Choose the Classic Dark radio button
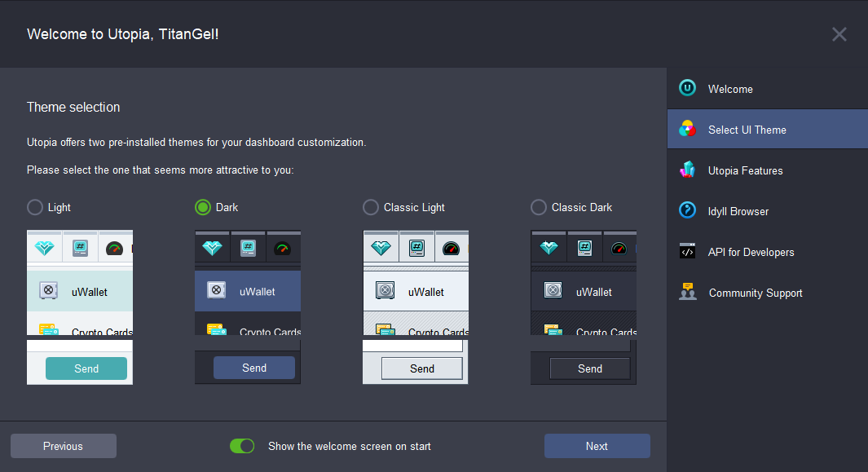The width and height of the screenshot is (868, 472). [x=538, y=207]
